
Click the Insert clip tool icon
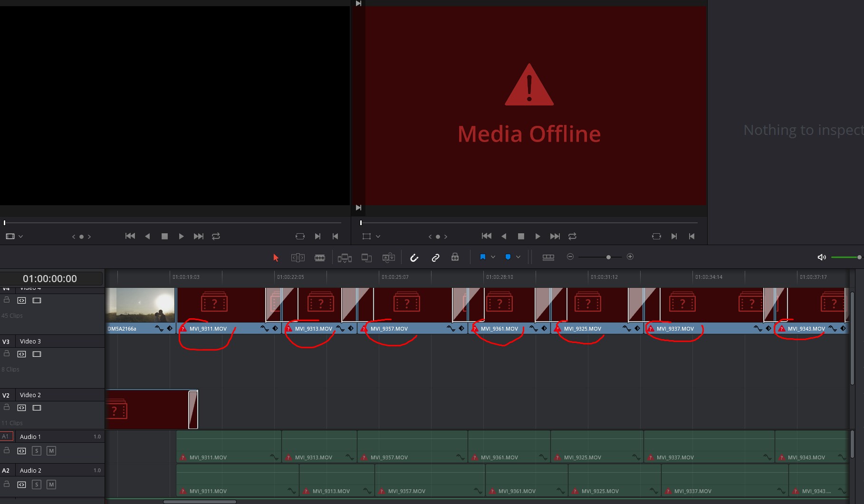(x=345, y=257)
